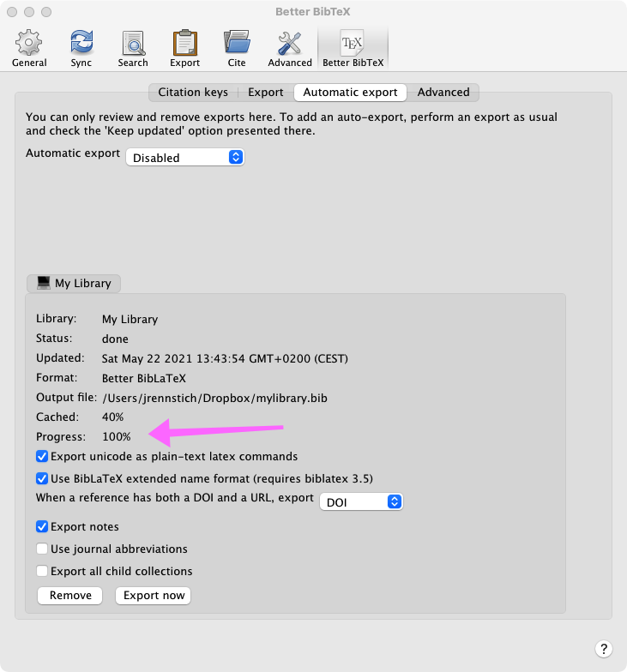Click the Library value My Library
Image resolution: width=627 pixels, height=672 pixels.
130,319
